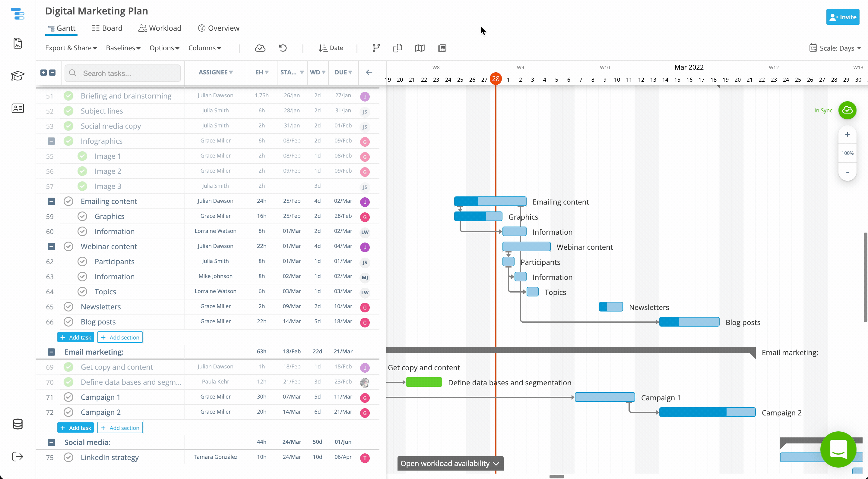Click the copy/duplicate icon in the toolbar
This screenshot has height=479, width=868.
397,48
